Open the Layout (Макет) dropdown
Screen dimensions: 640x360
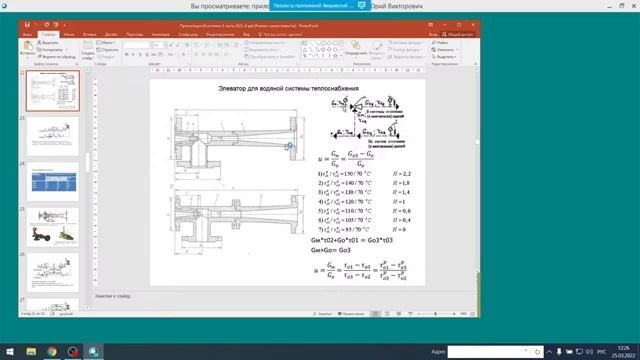[x=106, y=42]
